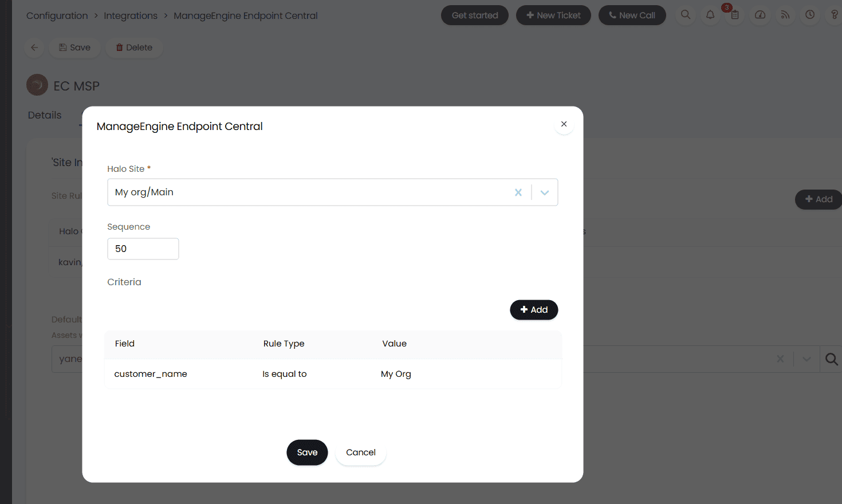Open the dashboard gauge icon

(x=760, y=15)
